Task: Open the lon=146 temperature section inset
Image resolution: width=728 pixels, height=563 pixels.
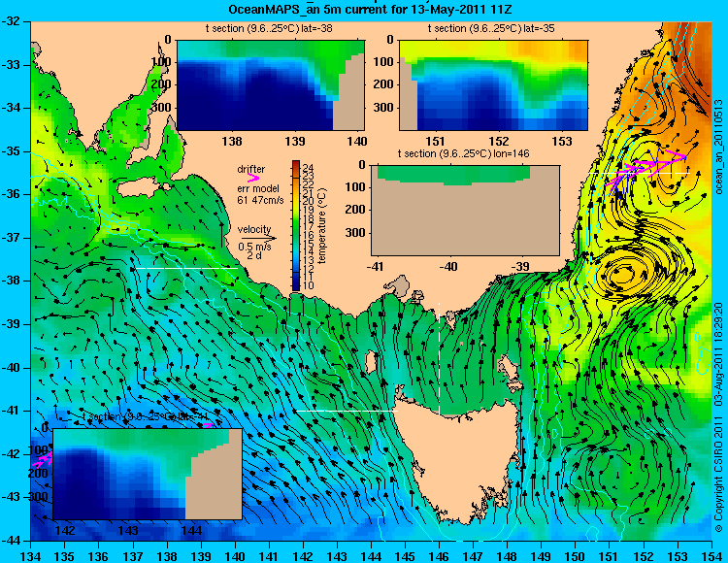Action: coord(465,211)
